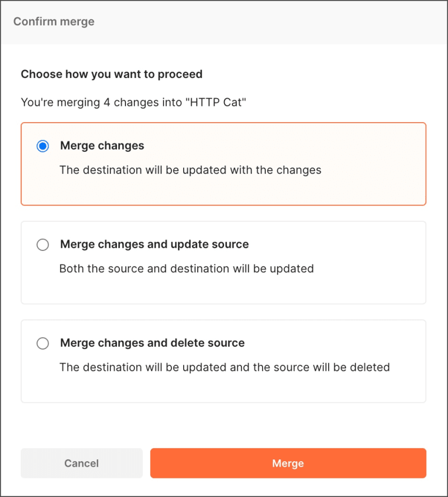
Task: Click the 'Confirm merge' dialog title
Action: pyautogui.click(x=54, y=22)
